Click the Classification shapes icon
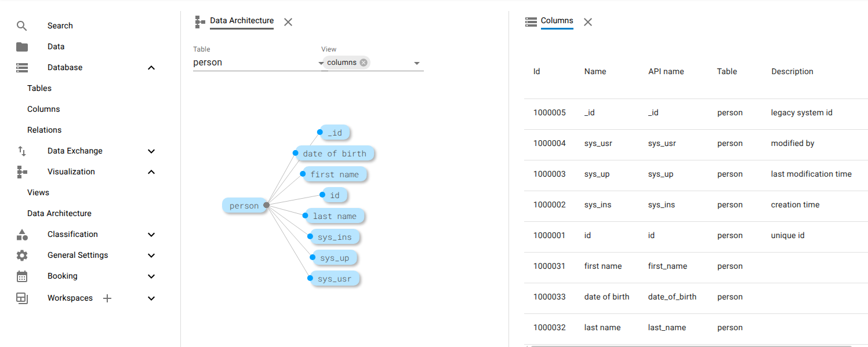The height and width of the screenshot is (347, 868). (x=22, y=235)
